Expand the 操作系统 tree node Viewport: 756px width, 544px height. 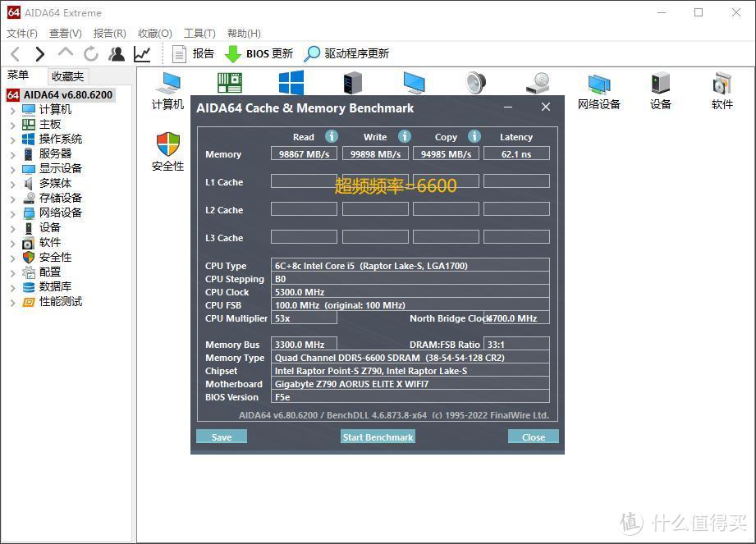[x=12, y=140]
